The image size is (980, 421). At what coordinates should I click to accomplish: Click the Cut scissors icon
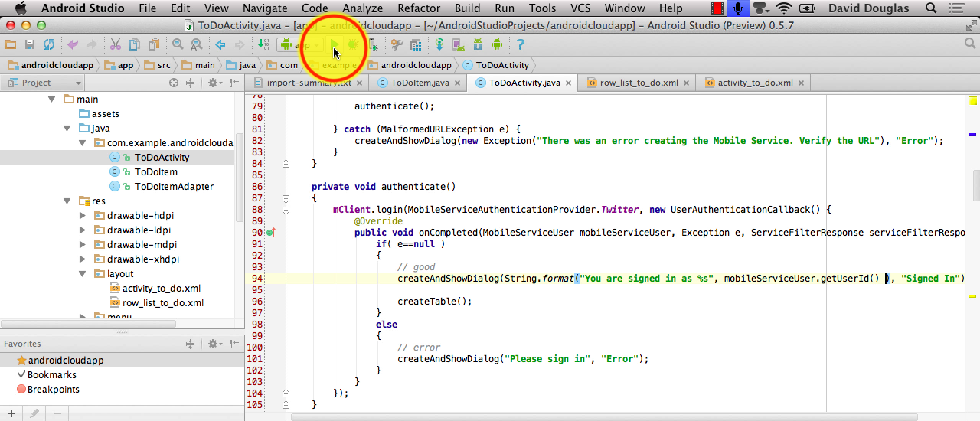click(x=116, y=44)
